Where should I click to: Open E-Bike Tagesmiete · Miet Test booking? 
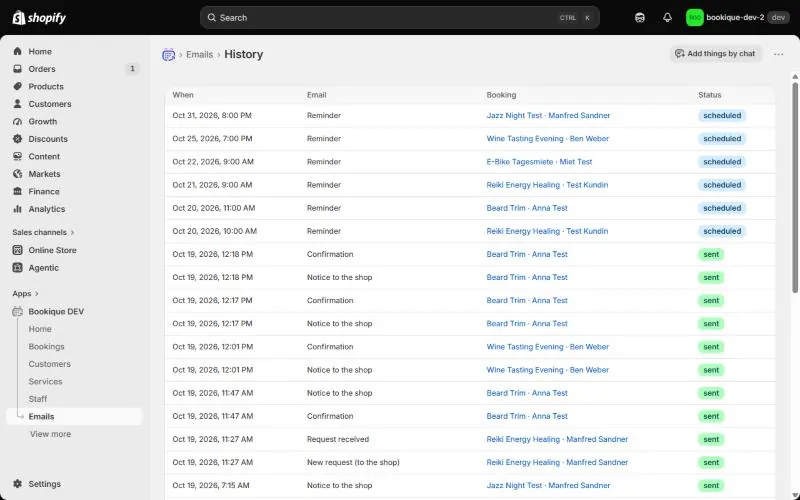coord(539,162)
